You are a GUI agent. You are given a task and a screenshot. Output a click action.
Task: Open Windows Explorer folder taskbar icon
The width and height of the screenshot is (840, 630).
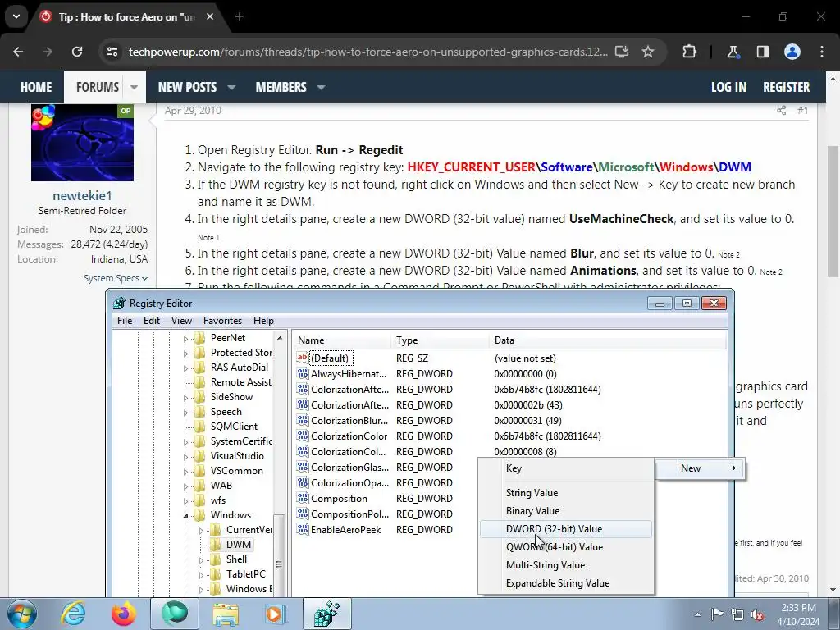226,614
